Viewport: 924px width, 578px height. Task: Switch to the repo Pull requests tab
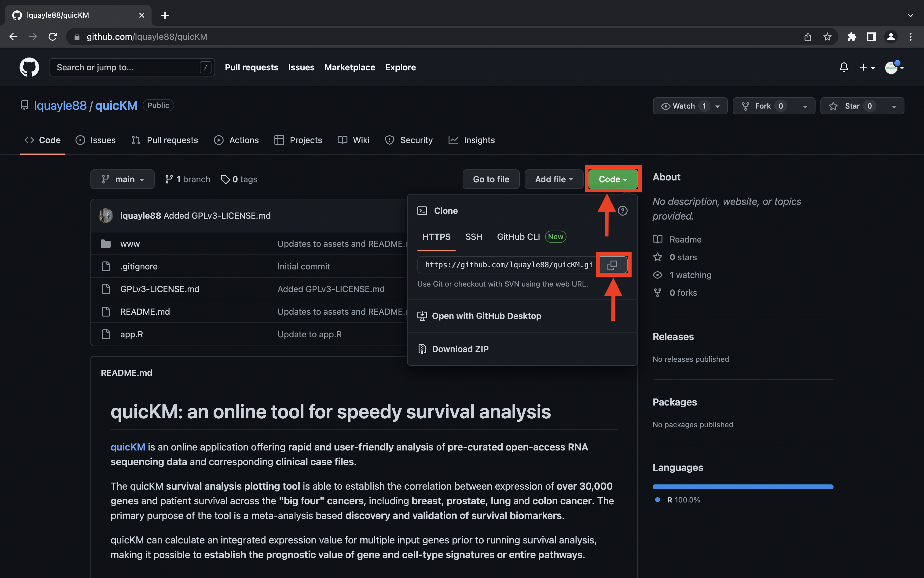(x=165, y=140)
